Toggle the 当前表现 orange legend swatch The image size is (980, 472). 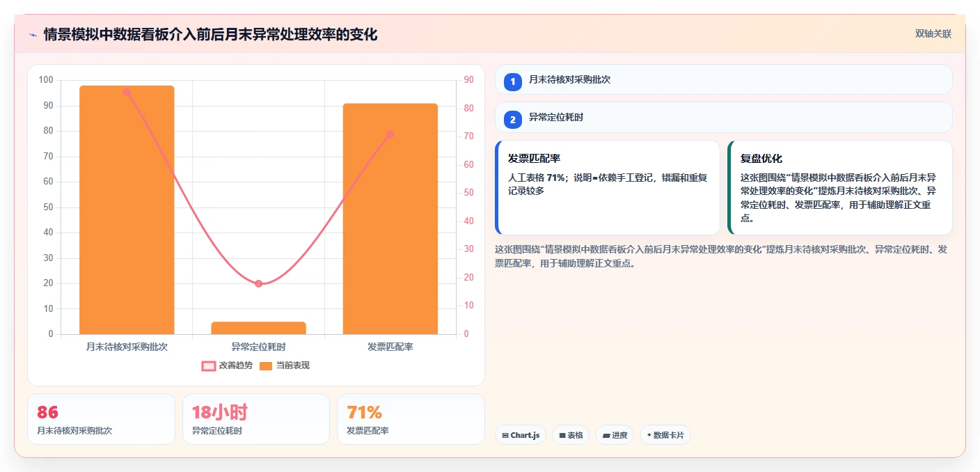coord(266,365)
